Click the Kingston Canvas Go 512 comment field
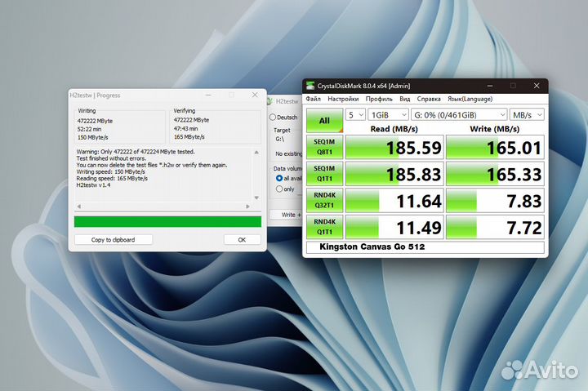 pos(425,247)
